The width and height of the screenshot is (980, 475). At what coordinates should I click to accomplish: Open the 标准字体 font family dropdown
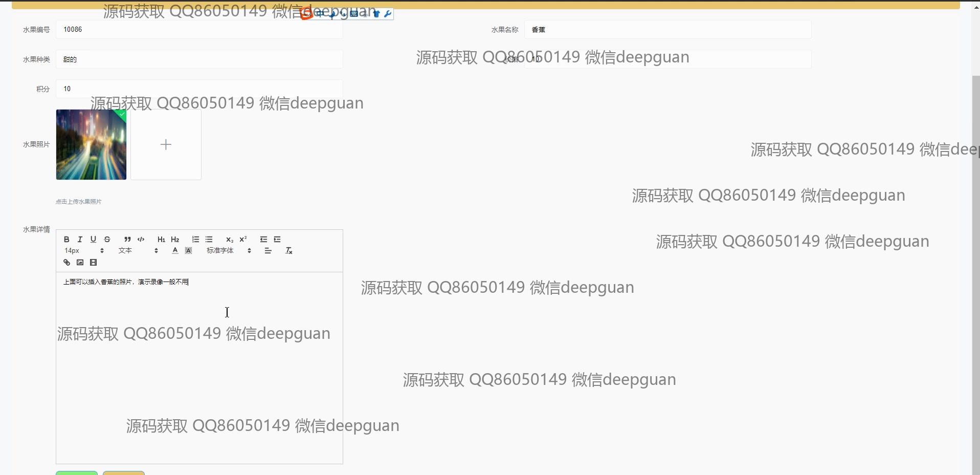point(229,251)
